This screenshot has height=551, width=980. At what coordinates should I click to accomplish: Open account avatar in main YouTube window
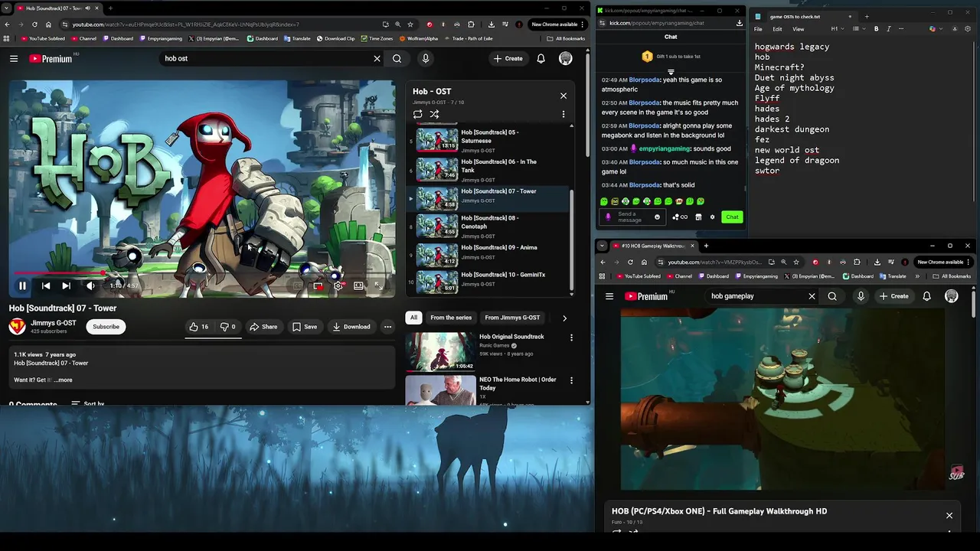point(566,58)
